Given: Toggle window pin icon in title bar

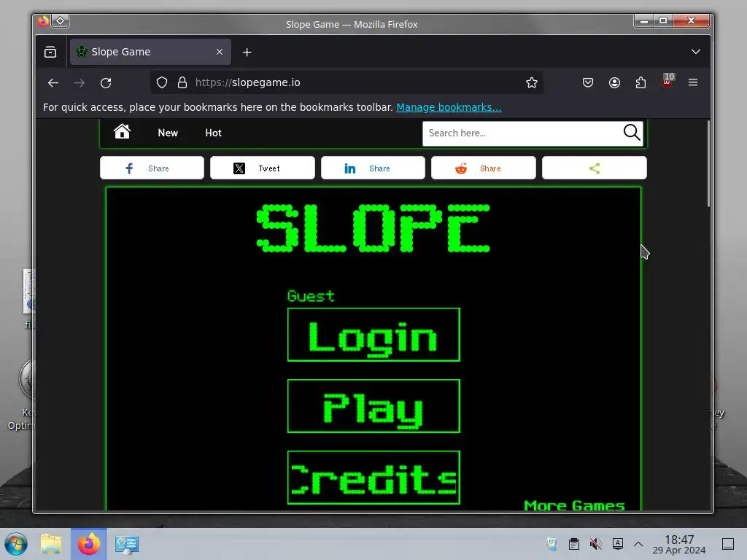Looking at the screenshot, I should (61, 21).
